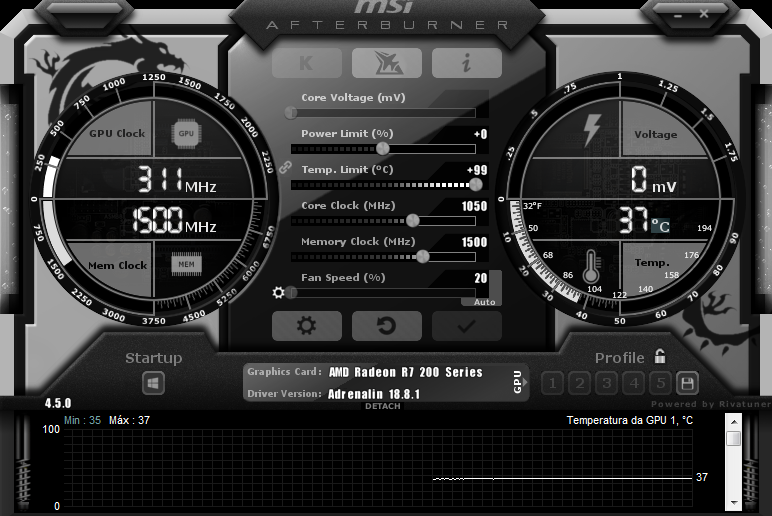Click the thermometer temperature icon
Screen dimensions: 772x516
[x=591, y=267]
